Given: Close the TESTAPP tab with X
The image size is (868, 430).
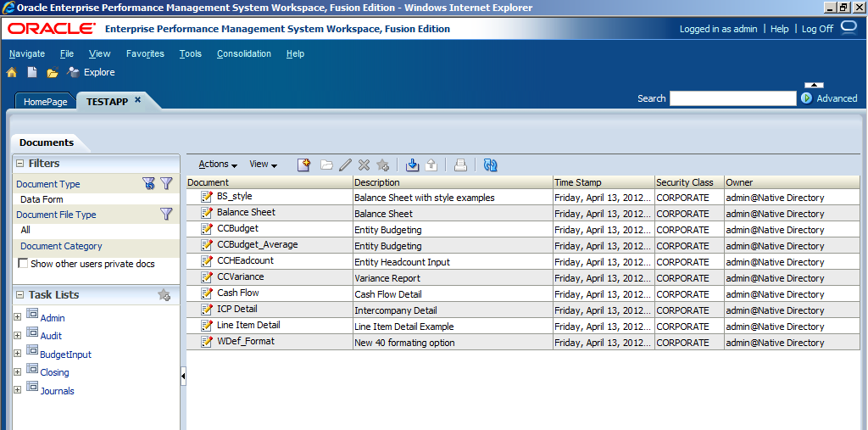Looking at the screenshot, I should (x=138, y=100).
